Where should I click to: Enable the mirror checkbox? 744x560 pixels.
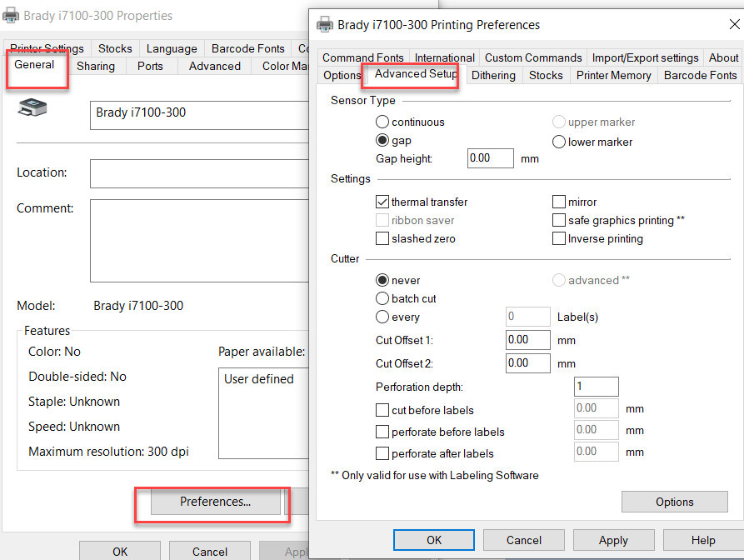click(559, 202)
